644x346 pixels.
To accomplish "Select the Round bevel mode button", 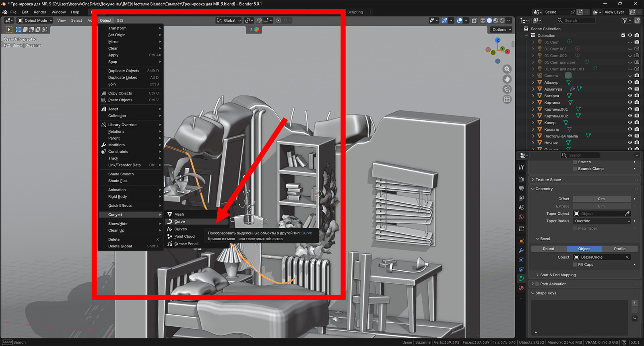I will (x=549, y=249).
